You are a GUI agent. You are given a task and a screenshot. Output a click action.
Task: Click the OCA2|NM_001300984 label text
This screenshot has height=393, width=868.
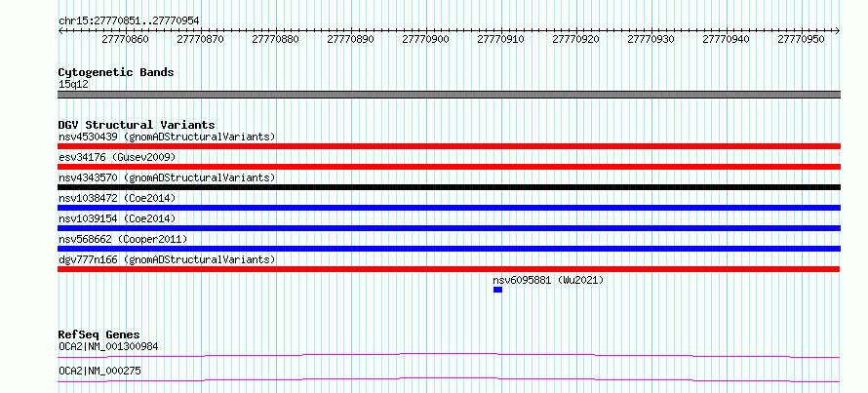(108, 346)
